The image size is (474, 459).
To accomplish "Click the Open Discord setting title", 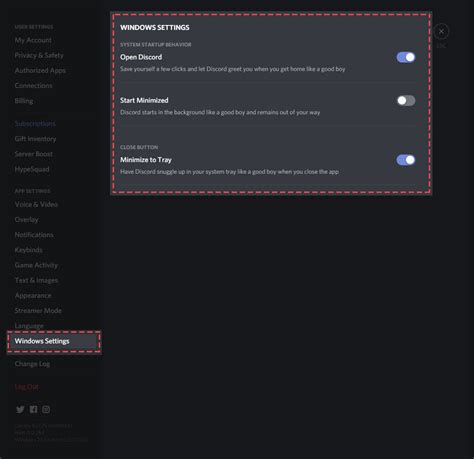I will point(141,57).
